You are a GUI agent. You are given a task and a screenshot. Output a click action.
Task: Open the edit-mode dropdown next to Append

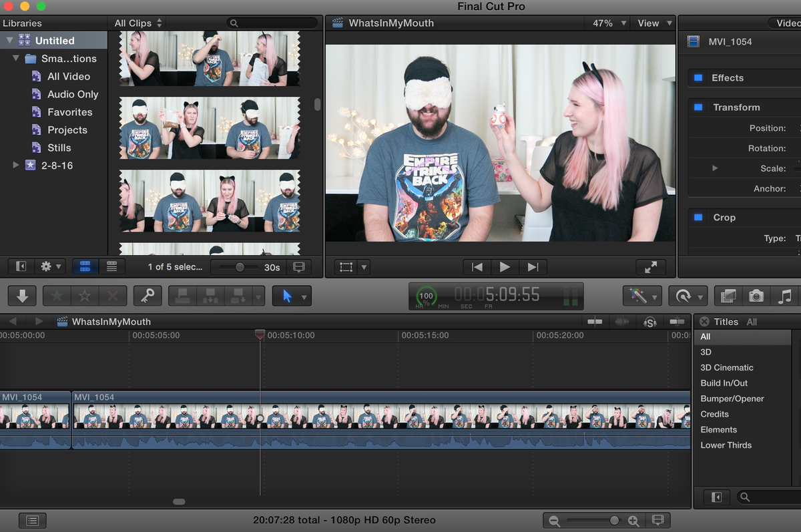point(258,296)
